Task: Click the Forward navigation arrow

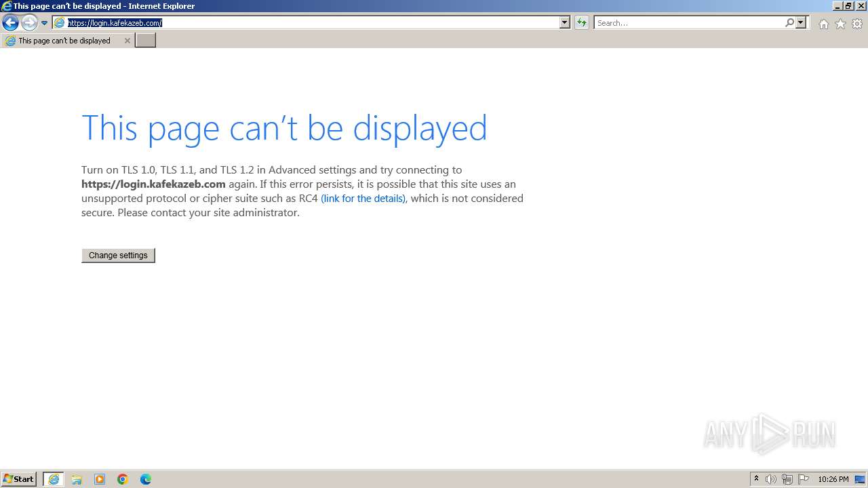Action: point(29,23)
